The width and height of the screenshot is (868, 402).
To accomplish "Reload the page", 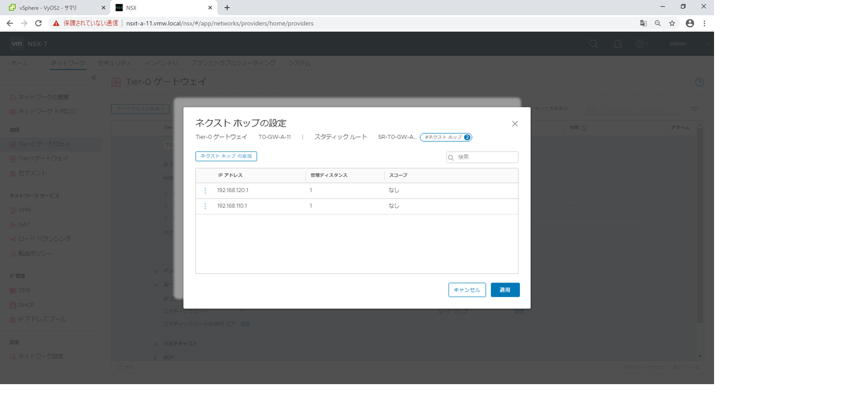I will [38, 23].
